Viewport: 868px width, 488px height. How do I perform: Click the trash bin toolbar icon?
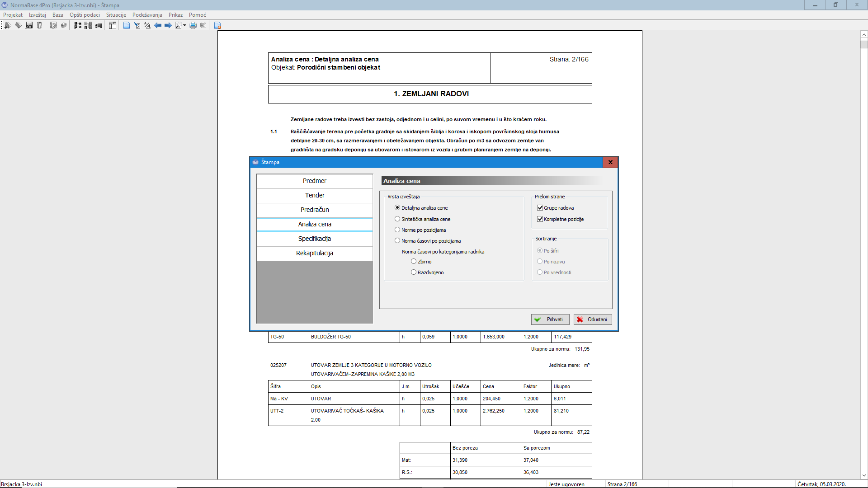tap(39, 25)
